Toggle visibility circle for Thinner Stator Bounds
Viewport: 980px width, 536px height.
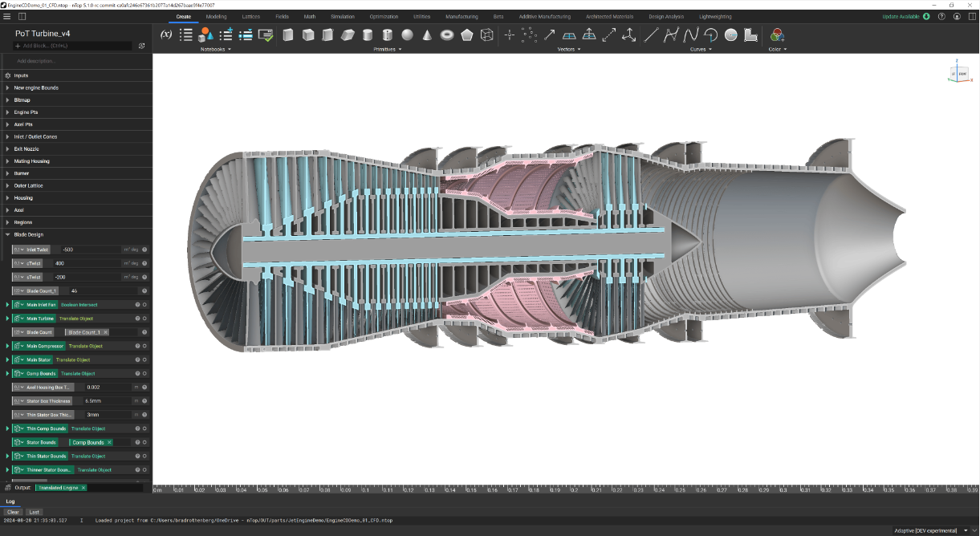point(144,469)
